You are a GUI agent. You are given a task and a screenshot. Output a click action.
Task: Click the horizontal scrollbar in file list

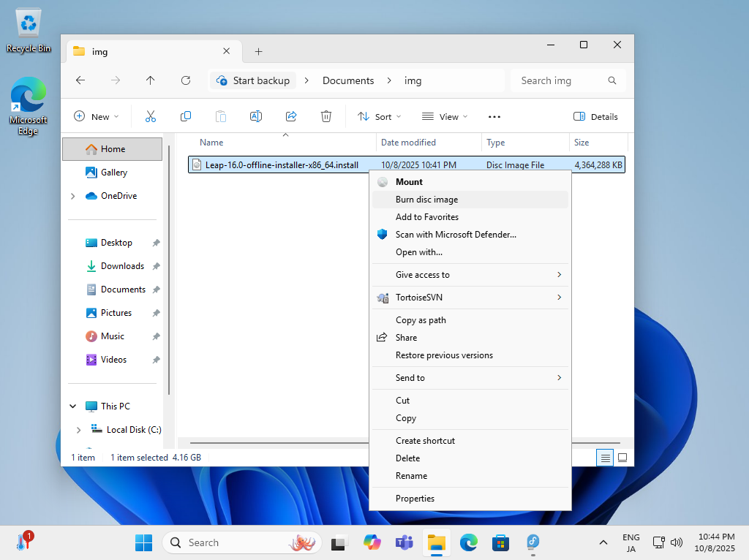pos(278,442)
